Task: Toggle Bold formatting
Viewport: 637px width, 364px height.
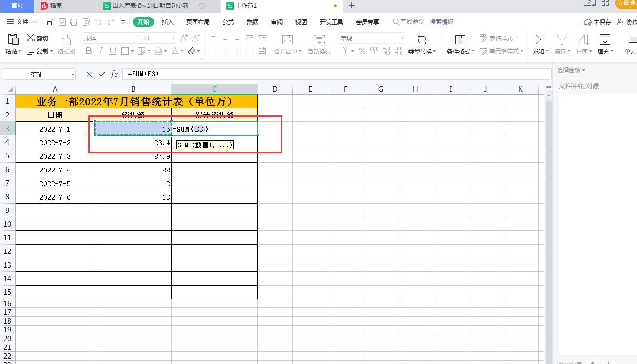Action: coord(89,51)
